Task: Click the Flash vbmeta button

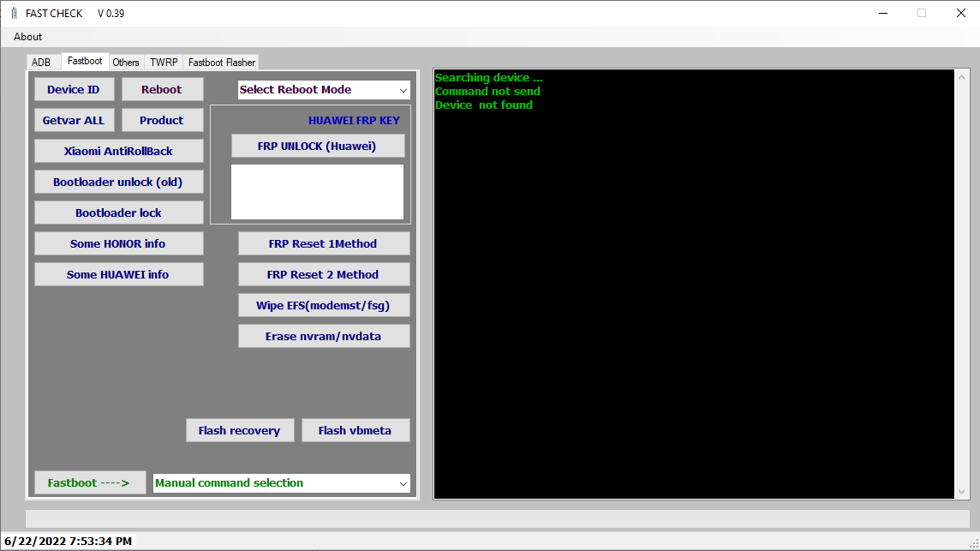Action: coord(356,430)
